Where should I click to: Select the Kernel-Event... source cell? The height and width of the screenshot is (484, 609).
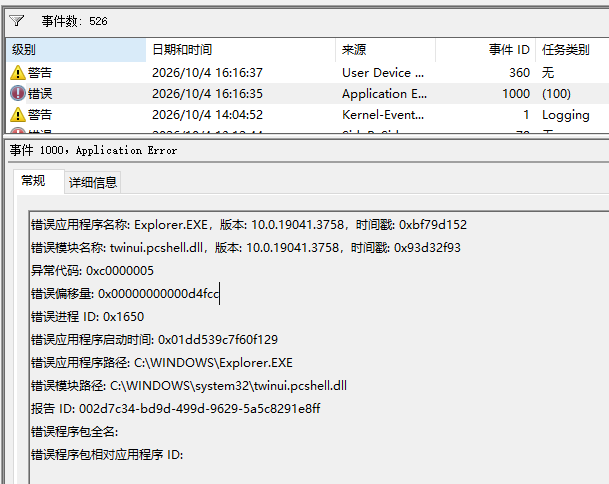(x=383, y=115)
